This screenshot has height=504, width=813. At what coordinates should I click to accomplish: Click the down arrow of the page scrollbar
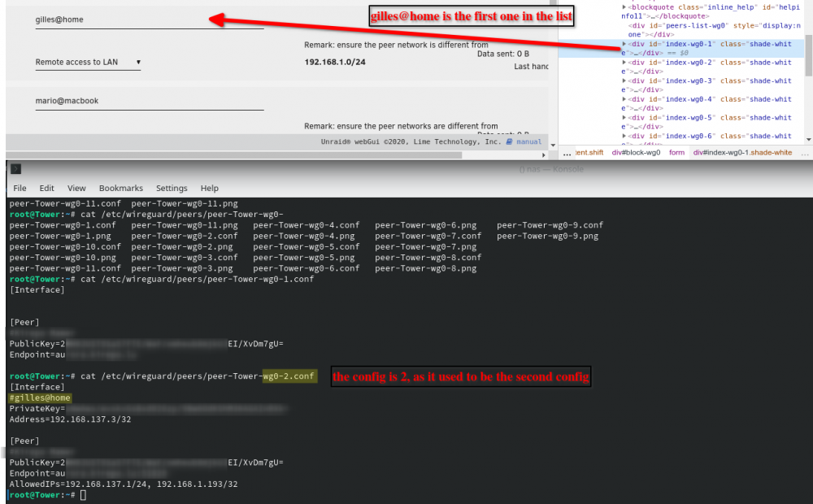(x=553, y=146)
